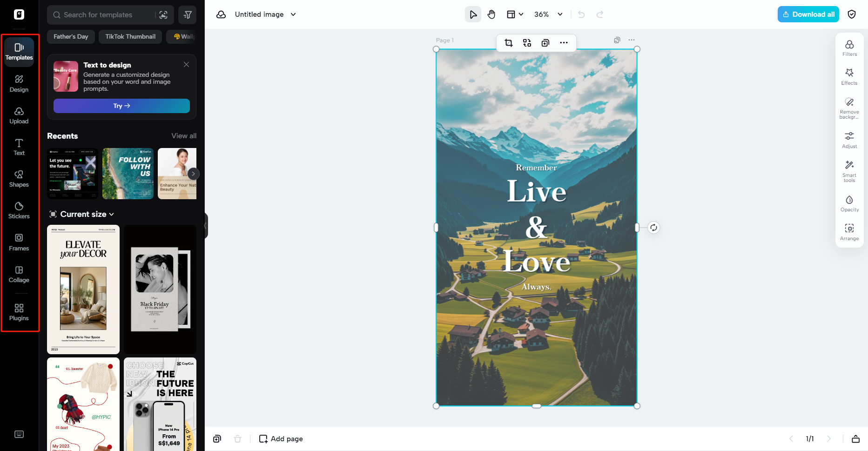This screenshot has height=451, width=868.
Task: Select the pointer Select tool
Action: pyautogui.click(x=473, y=14)
